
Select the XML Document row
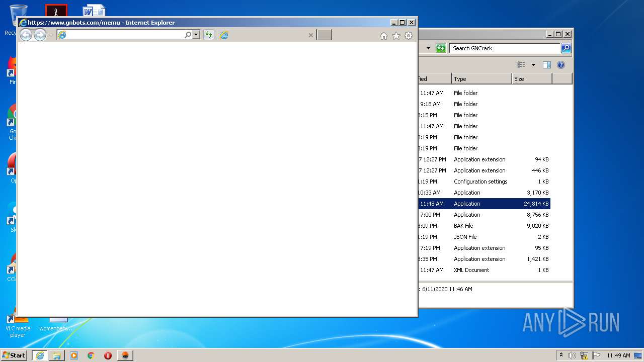click(484, 270)
